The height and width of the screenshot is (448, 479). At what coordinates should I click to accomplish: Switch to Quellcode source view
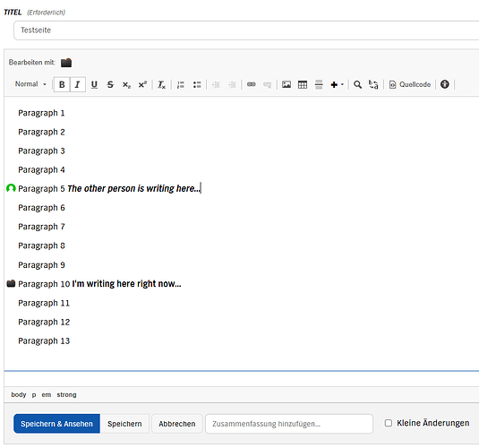point(410,84)
